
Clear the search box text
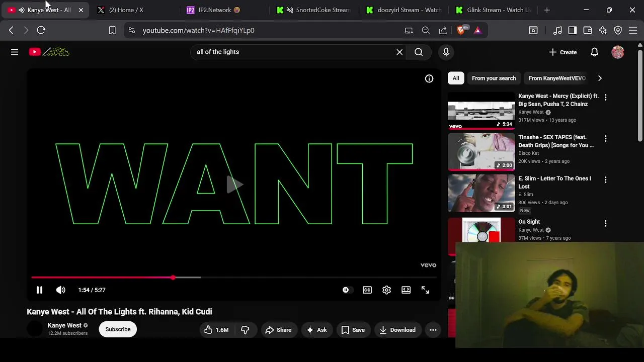click(399, 52)
